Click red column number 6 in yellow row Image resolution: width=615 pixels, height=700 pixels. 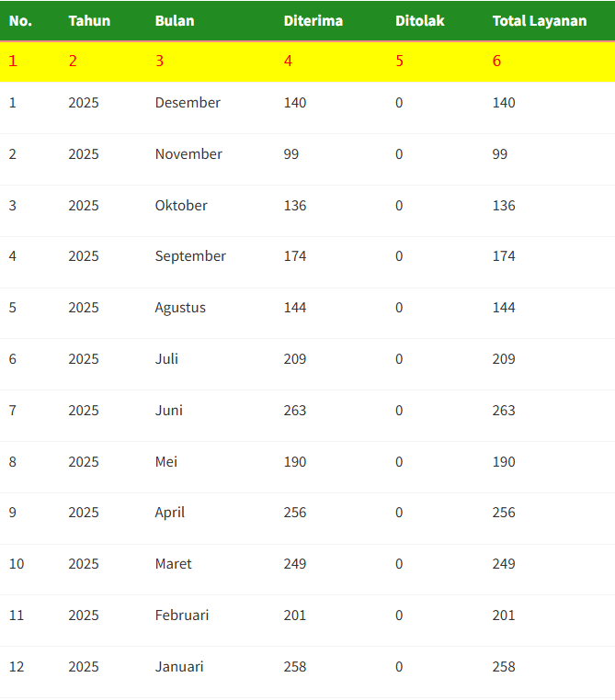[497, 62]
